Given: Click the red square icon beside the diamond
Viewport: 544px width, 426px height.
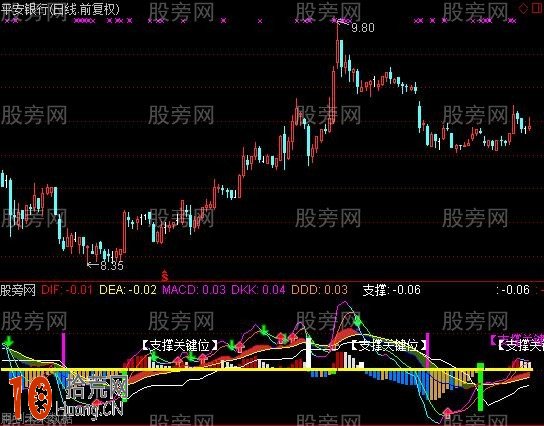Looking at the screenshot, I should [537, 8].
